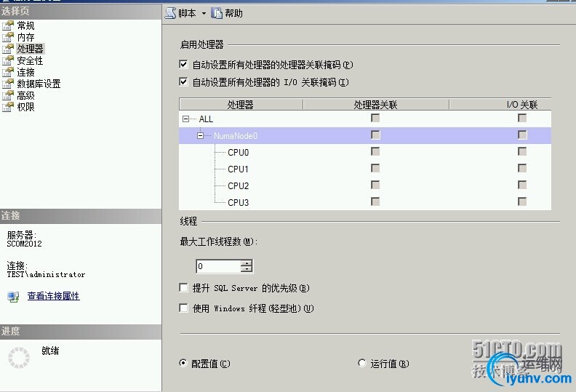This screenshot has height=392, width=576.
Task: Toggle auto processor affinity mask checkbox
Action: (183, 64)
